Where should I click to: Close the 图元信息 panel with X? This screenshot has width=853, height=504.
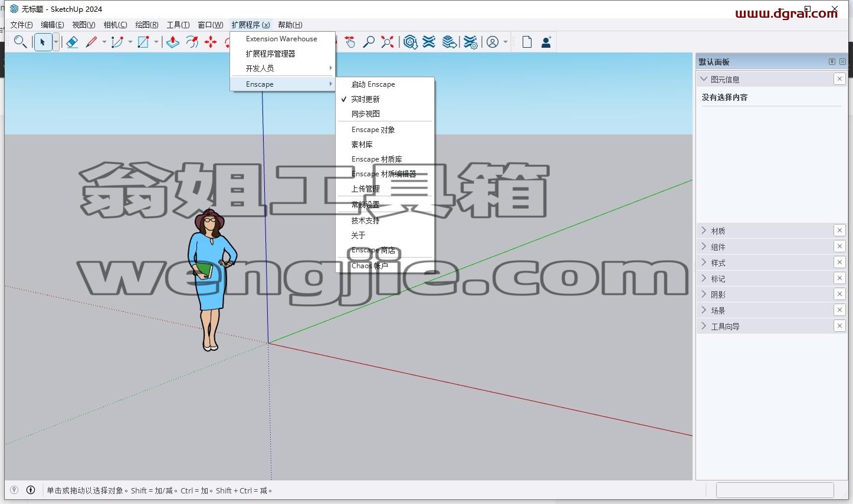pyautogui.click(x=839, y=79)
